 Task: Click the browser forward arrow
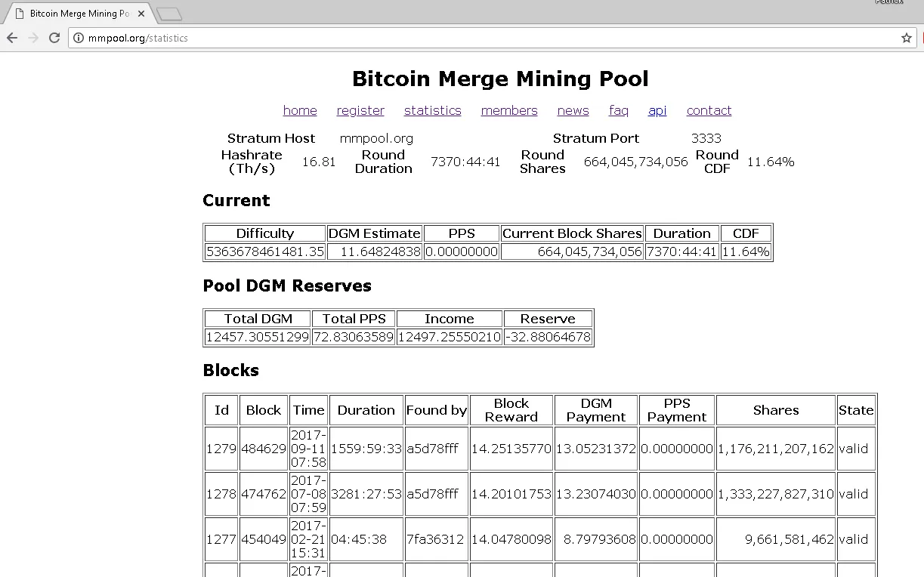click(33, 38)
